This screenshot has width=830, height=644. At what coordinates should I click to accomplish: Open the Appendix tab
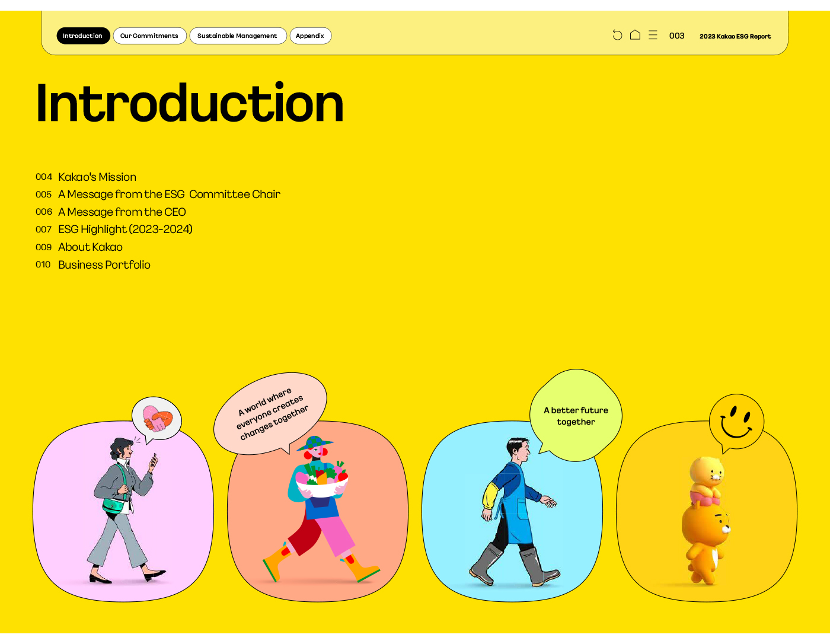click(310, 36)
